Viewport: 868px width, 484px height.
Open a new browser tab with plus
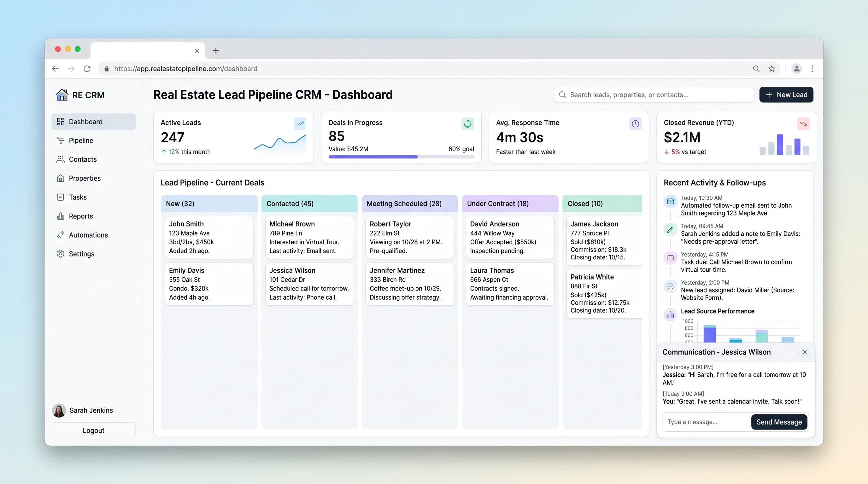point(216,50)
